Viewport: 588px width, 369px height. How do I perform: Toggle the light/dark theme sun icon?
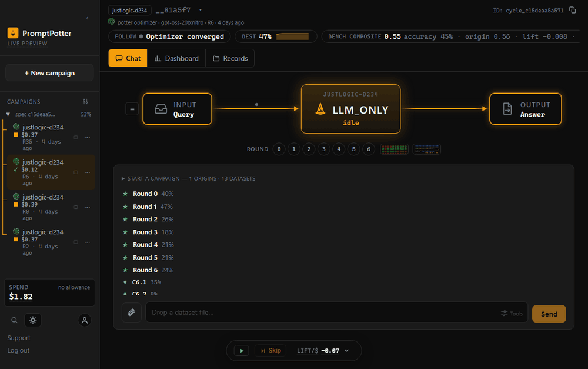click(33, 320)
